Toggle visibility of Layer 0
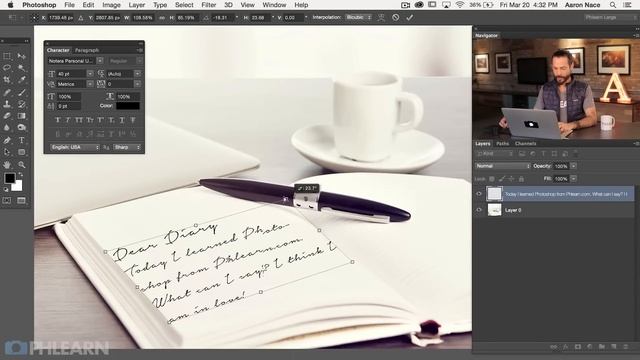 point(479,210)
